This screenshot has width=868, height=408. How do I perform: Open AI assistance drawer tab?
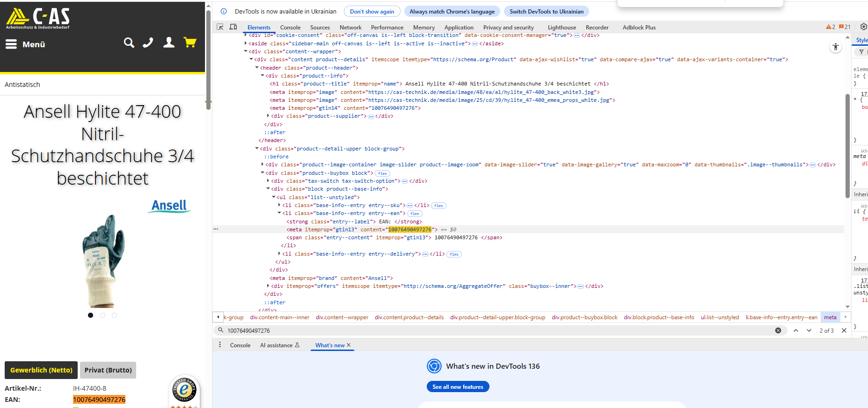coord(280,345)
